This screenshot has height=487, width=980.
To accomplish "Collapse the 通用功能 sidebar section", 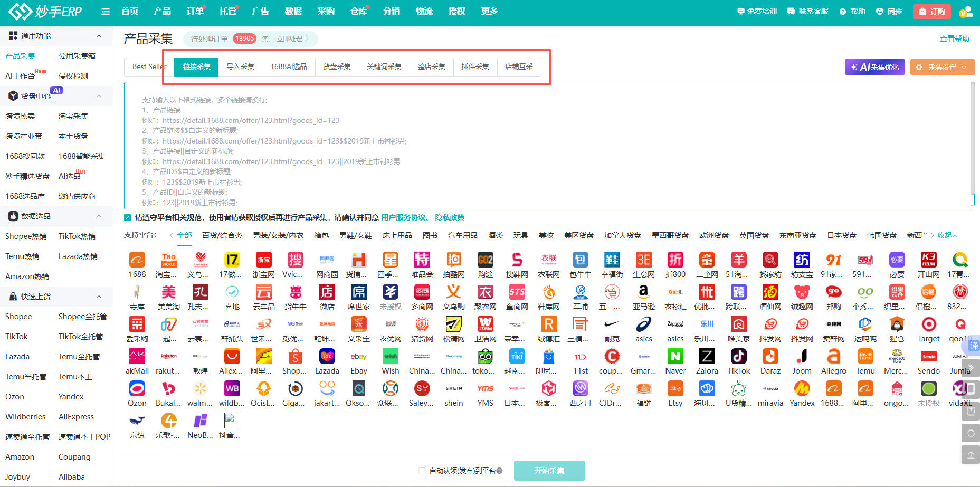I will pyautogui.click(x=99, y=36).
